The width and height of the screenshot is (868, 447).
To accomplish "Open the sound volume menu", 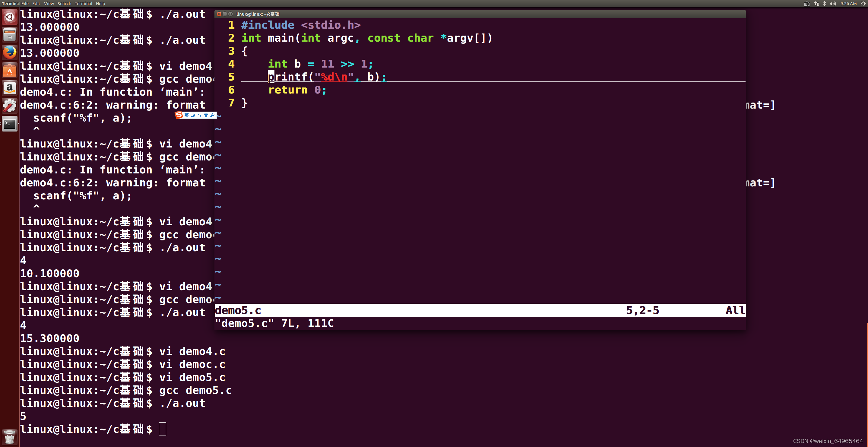I will tap(833, 4).
